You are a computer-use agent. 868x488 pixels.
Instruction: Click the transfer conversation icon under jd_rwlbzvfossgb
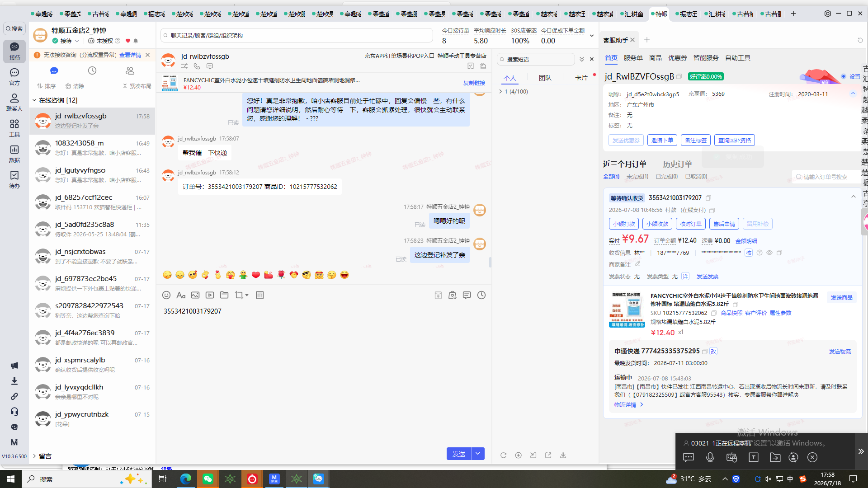(184, 66)
